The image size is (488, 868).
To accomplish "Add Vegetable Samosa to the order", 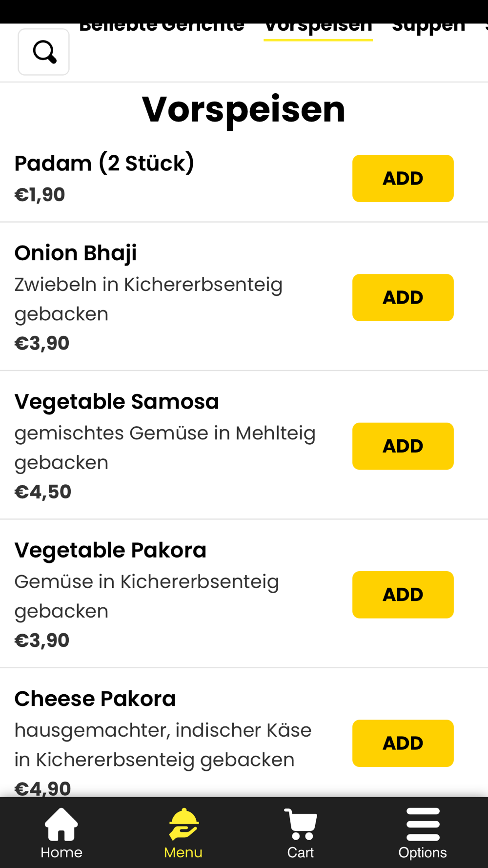I will 403,446.
